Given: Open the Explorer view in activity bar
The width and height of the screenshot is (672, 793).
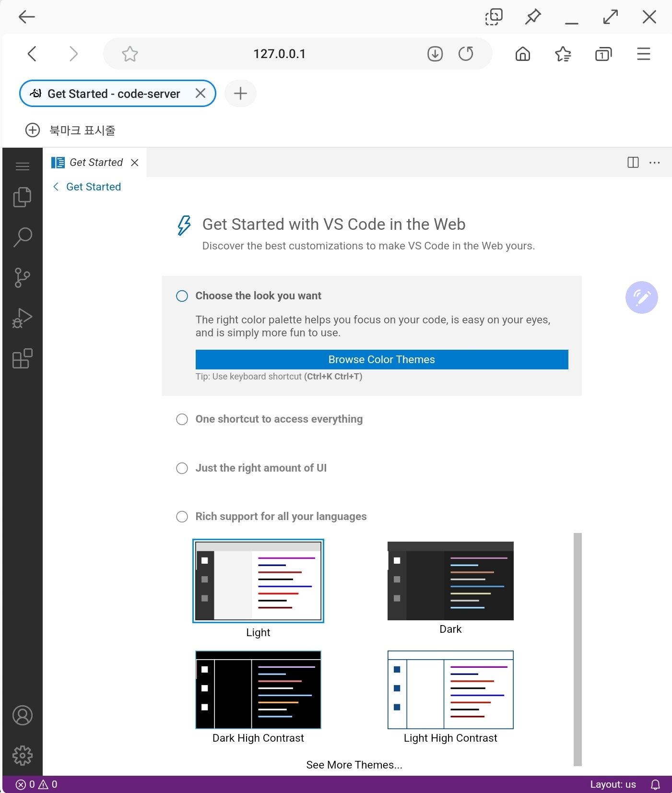Looking at the screenshot, I should tap(22, 197).
